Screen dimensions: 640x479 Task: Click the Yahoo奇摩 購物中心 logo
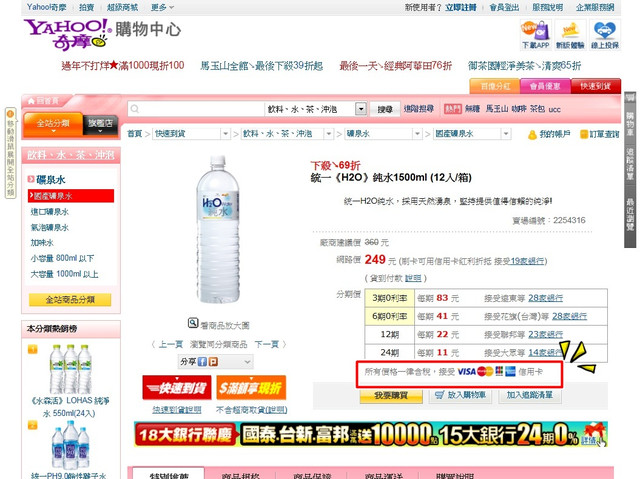point(102,34)
